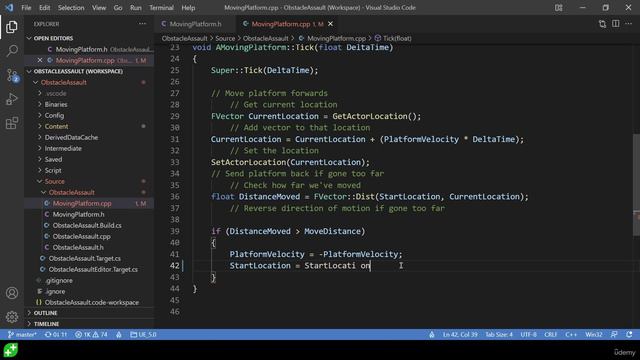Screen dimensions: 640x360
Task: Split the editor right
Action: coord(616,24)
